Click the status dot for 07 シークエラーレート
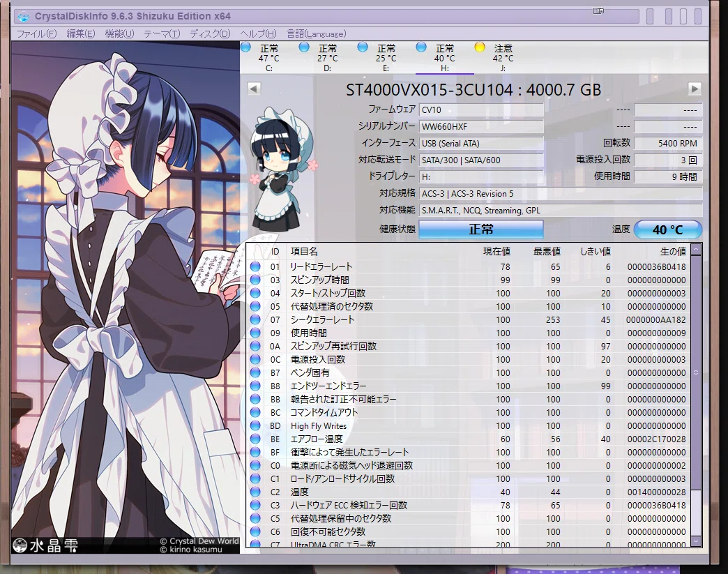 tap(255, 319)
